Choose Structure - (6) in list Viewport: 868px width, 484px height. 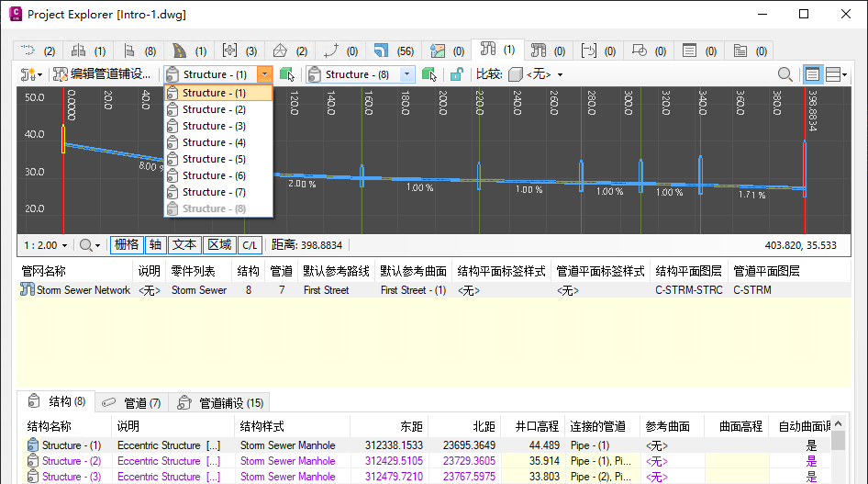coord(218,175)
